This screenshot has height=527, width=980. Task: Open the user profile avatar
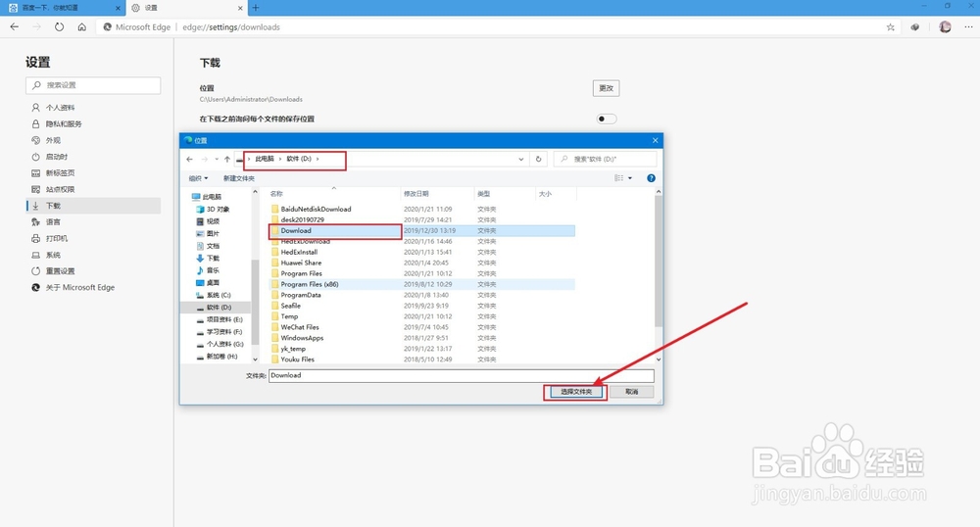(945, 26)
